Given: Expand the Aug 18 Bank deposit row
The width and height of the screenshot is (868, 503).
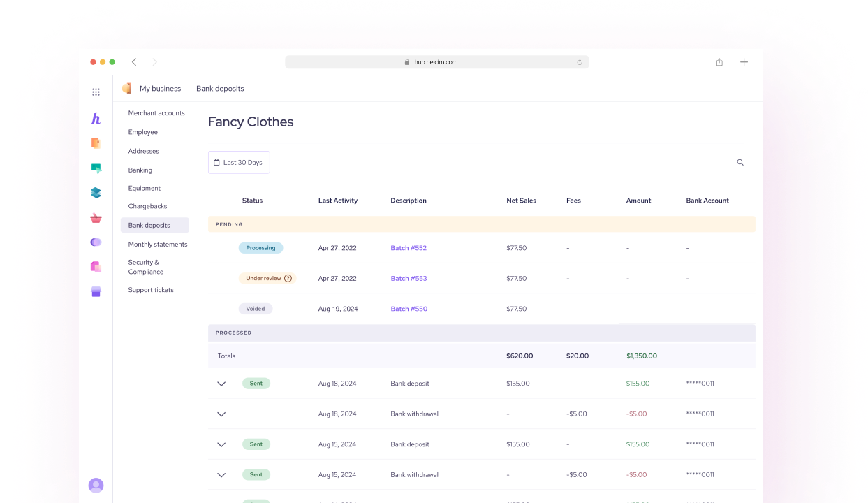Looking at the screenshot, I should (x=221, y=384).
